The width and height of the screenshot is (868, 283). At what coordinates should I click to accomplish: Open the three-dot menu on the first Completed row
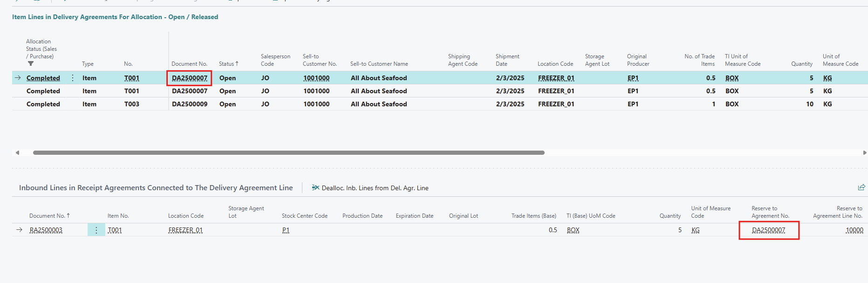(x=73, y=78)
